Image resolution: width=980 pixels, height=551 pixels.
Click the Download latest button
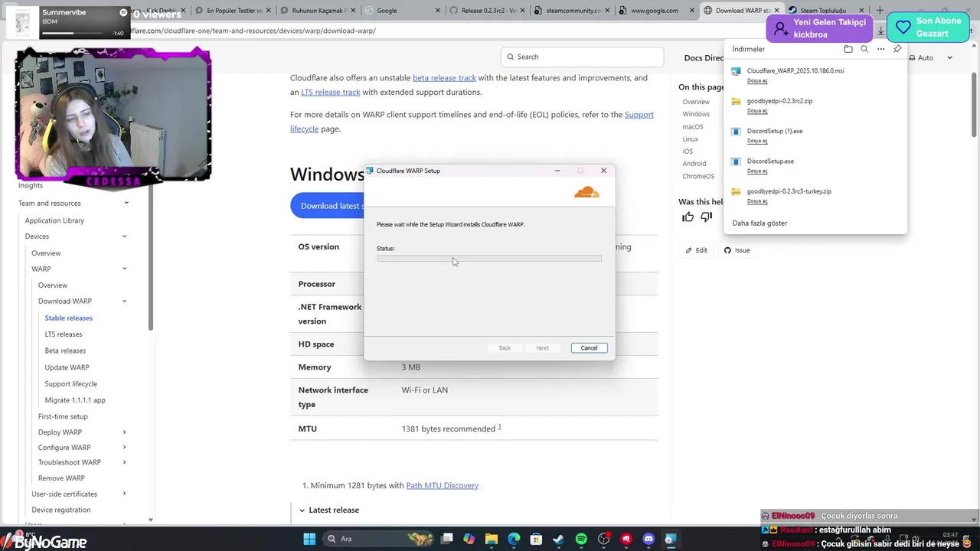click(328, 206)
